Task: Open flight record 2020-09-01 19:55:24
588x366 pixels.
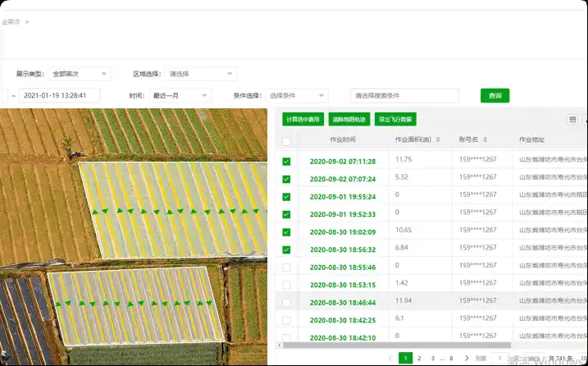Action: pos(343,197)
